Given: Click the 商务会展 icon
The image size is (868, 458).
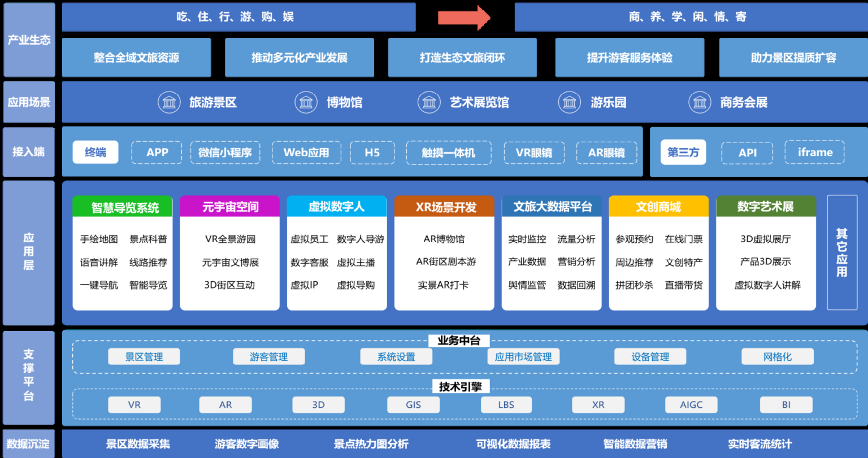Looking at the screenshot, I should tap(700, 102).
